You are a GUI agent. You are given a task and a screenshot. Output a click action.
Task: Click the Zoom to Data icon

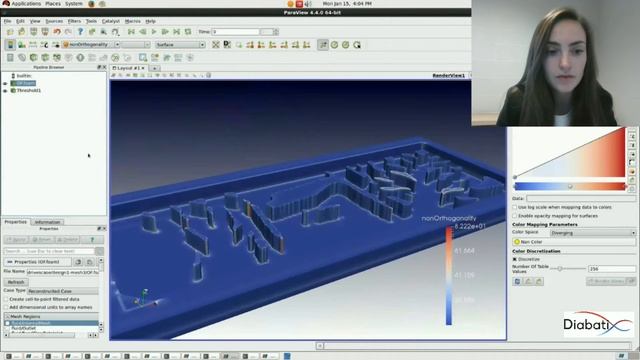pyautogui.click(x=227, y=45)
